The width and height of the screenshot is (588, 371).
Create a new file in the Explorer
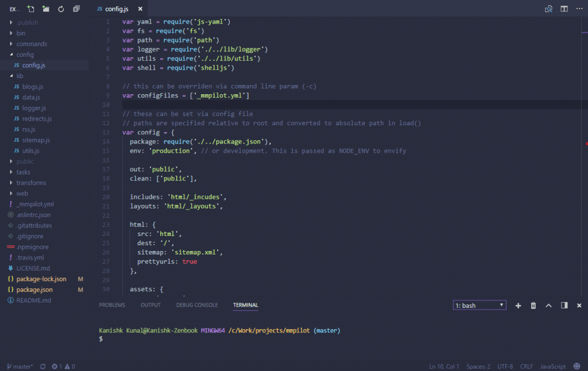[30, 9]
